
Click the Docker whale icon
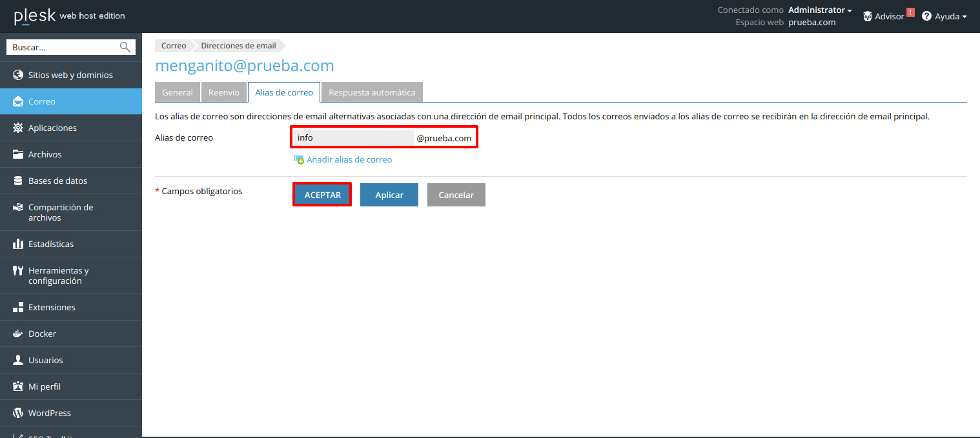(x=18, y=333)
